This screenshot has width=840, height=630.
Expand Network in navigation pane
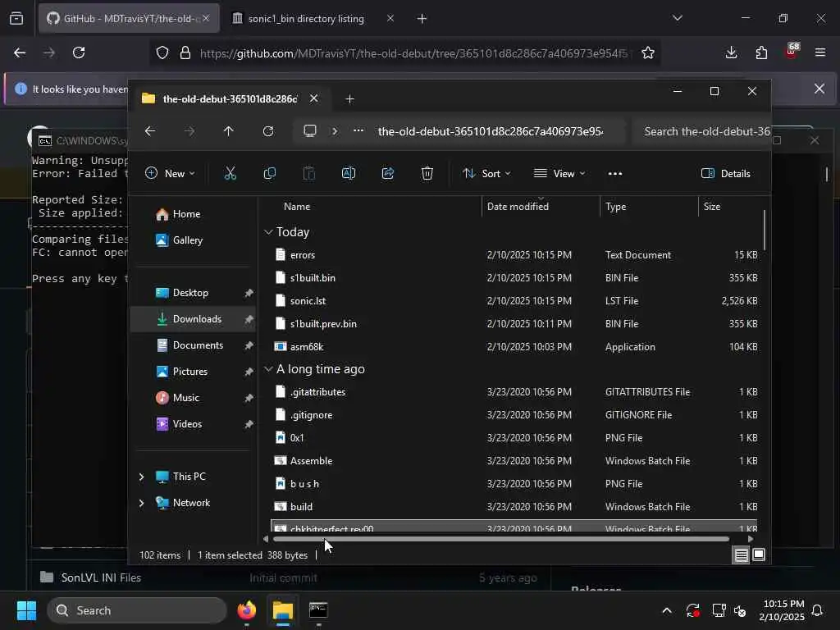(x=141, y=503)
